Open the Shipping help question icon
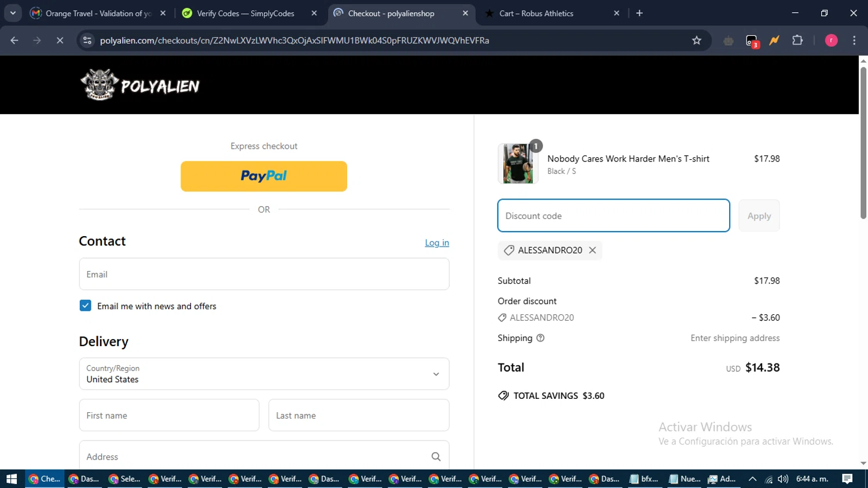This screenshot has width=868, height=488. click(540, 338)
